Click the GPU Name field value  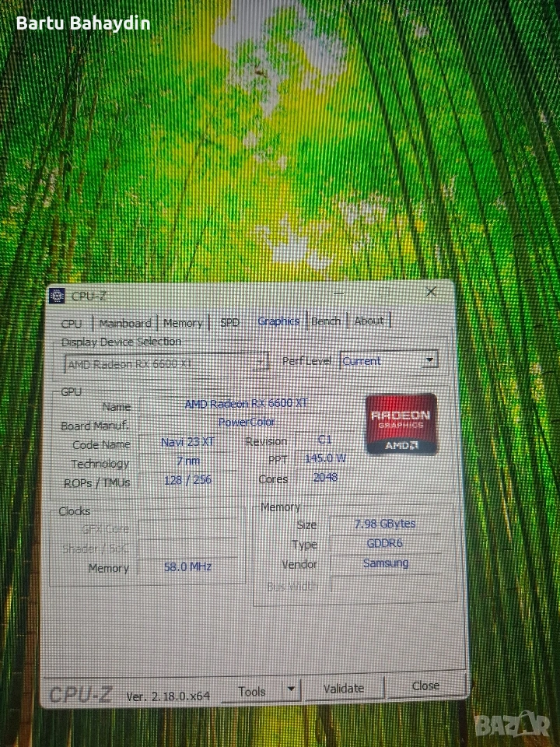click(x=246, y=404)
